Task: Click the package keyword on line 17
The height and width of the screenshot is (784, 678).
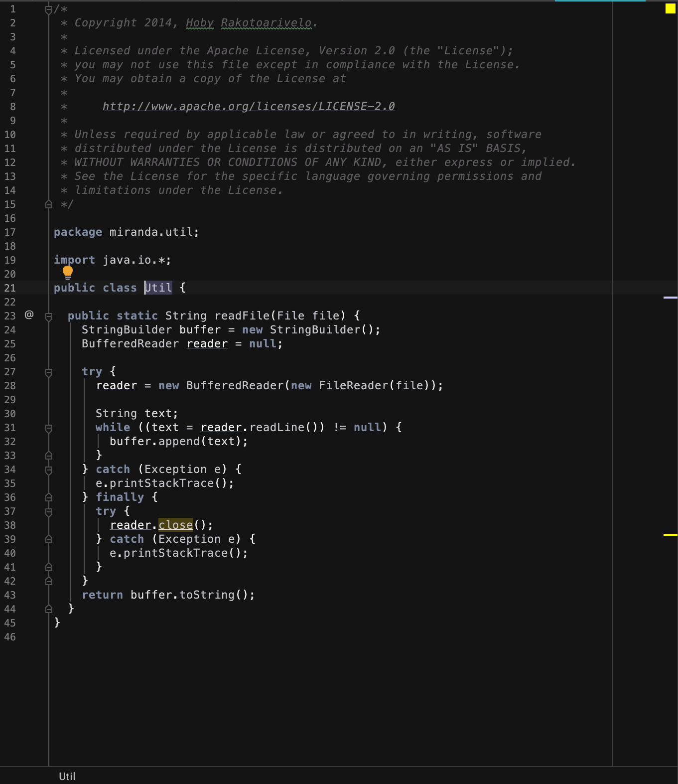Action: (x=78, y=232)
